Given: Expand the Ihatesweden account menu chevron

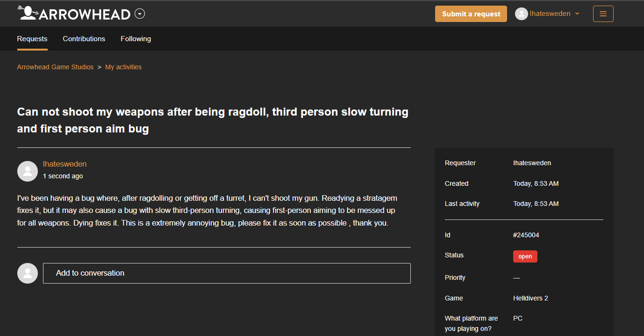Looking at the screenshot, I should 577,14.
